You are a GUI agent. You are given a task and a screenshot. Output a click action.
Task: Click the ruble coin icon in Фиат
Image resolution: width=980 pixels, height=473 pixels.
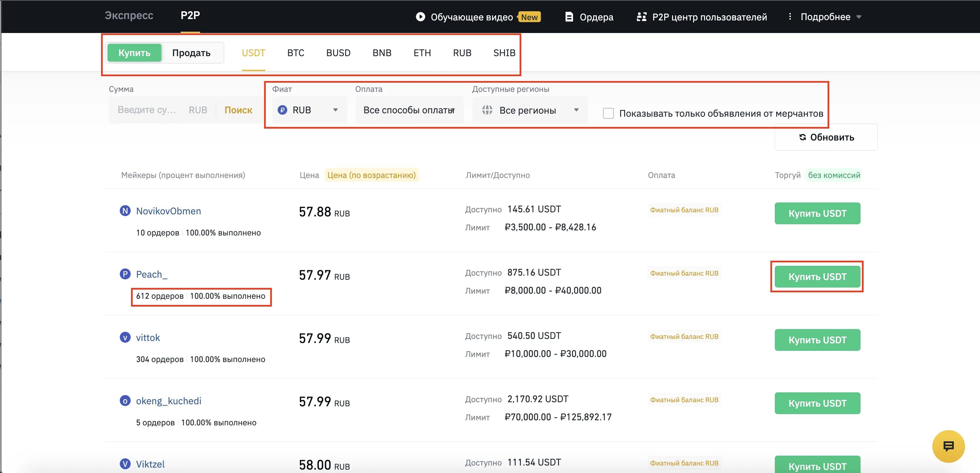[x=282, y=110]
